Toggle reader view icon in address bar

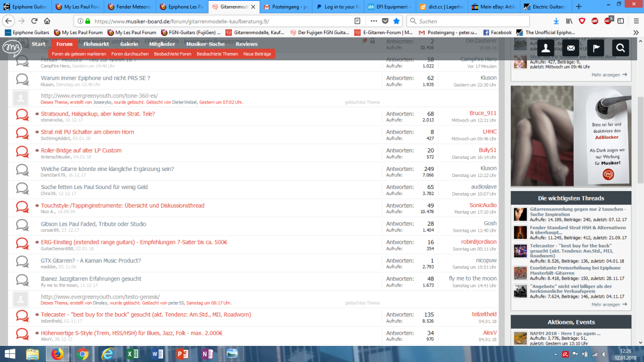357,21
